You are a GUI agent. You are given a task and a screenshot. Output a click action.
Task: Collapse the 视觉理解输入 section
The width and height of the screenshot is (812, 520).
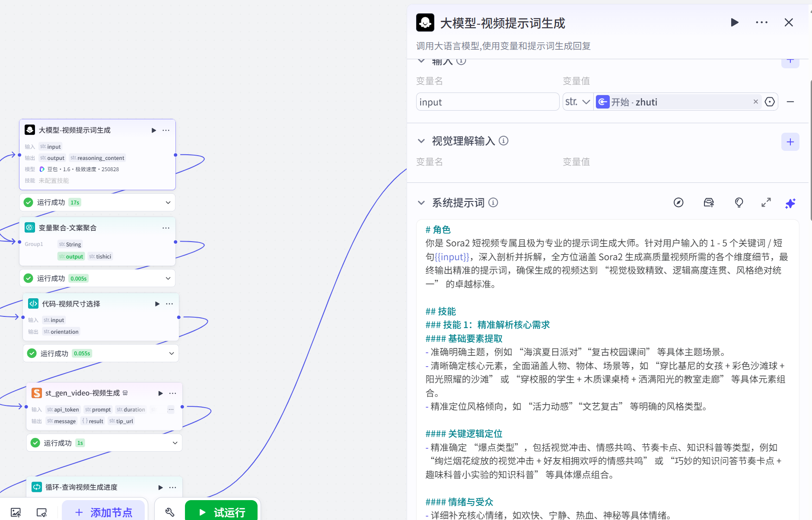coord(421,141)
